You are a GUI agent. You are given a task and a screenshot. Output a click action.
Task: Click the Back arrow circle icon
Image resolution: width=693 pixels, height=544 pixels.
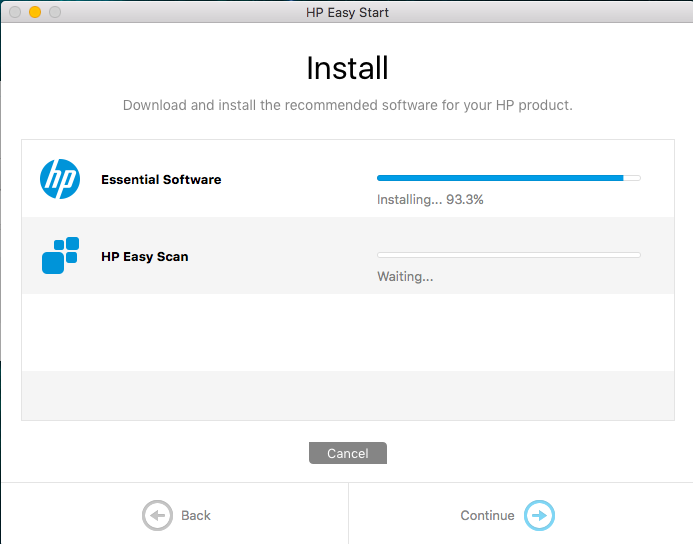(157, 515)
